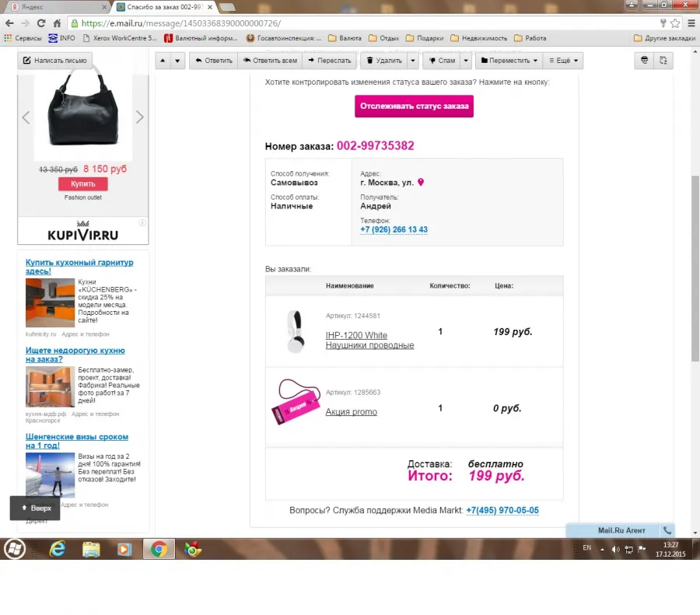
Task: Click the volume speaker tray icon
Action: [x=616, y=549]
